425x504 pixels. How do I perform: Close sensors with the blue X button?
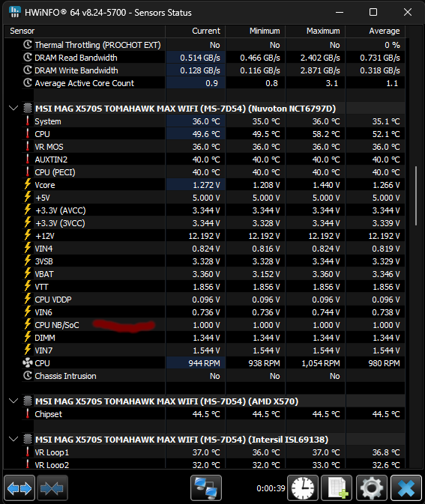click(406, 488)
